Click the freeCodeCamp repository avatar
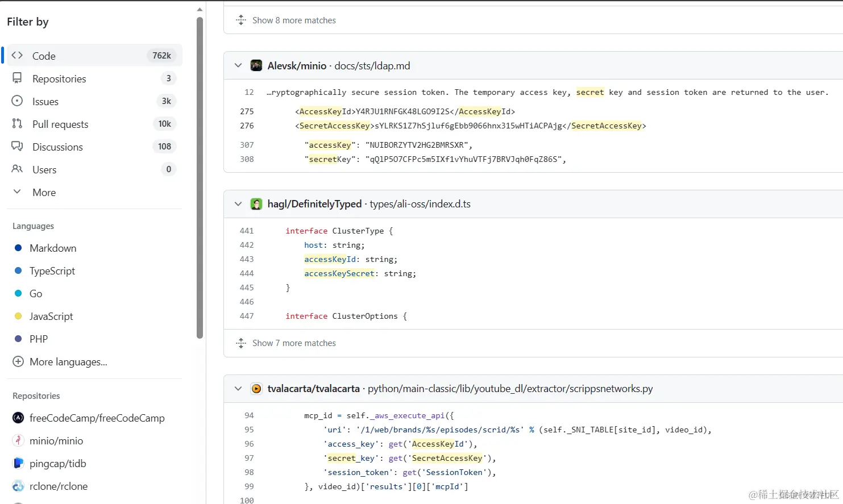The height and width of the screenshot is (504, 843). click(x=18, y=418)
